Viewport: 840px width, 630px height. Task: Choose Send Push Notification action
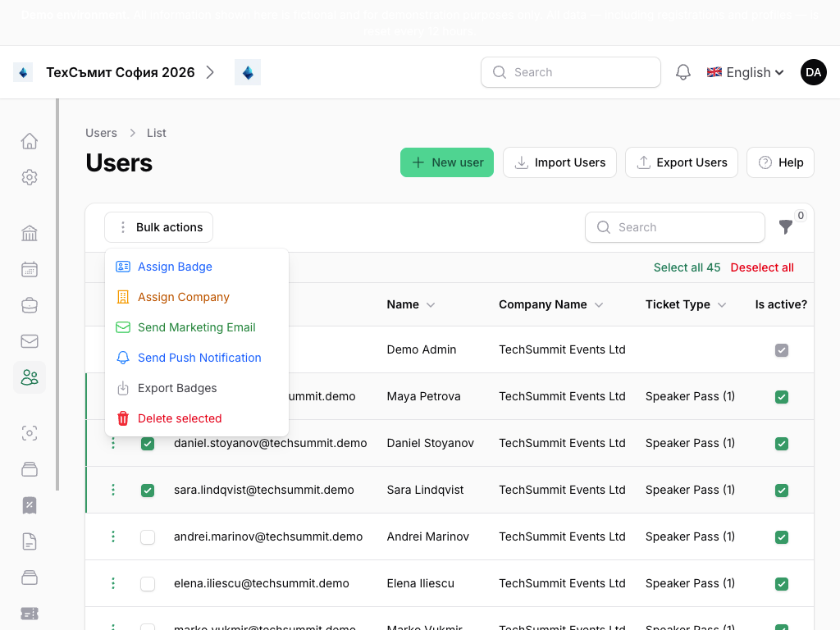197,358
